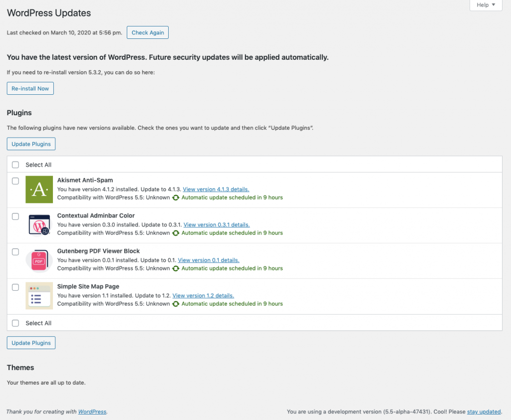Check the top Select All checkbox

pyautogui.click(x=15, y=165)
